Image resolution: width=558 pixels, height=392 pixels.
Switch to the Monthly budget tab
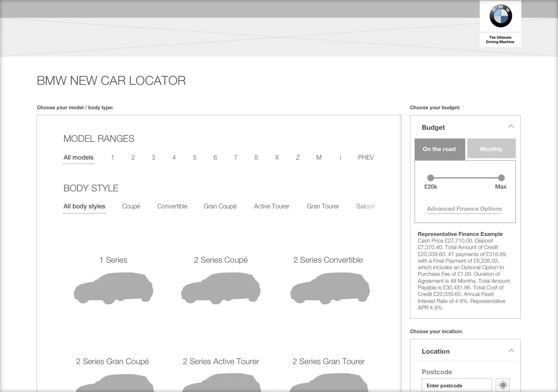click(x=491, y=149)
